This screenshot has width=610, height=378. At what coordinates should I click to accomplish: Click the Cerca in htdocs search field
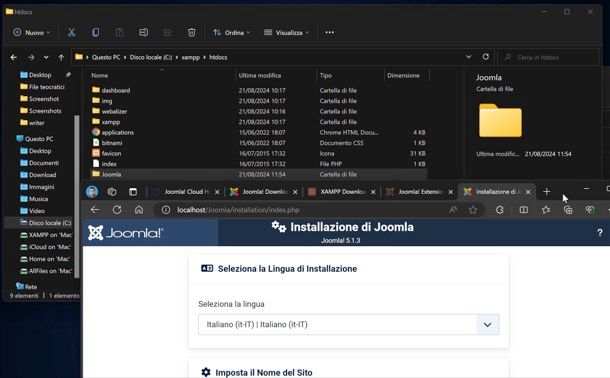(x=549, y=57)
